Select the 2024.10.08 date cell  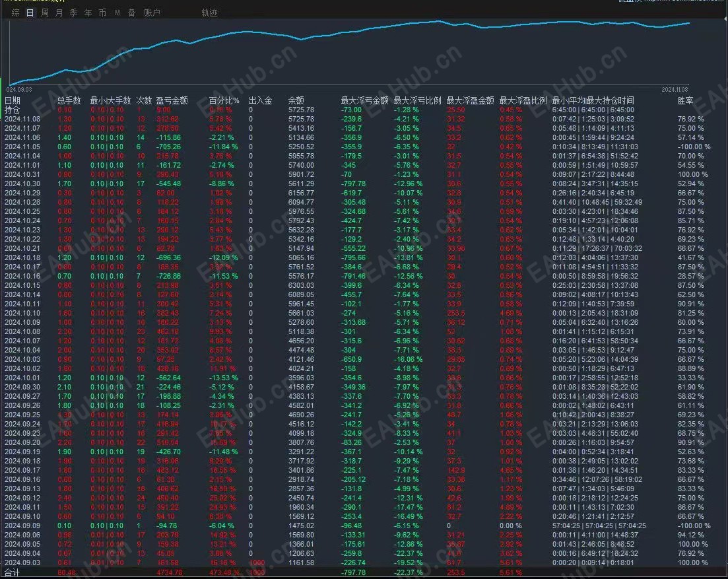tap(22, 331)
